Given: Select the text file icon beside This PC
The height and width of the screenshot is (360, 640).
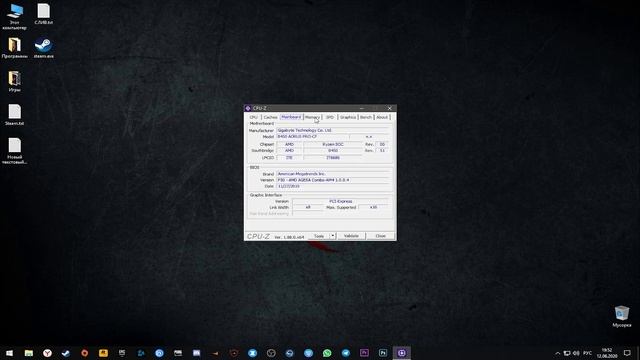Looking at the screenshot, I should point(44,14).
